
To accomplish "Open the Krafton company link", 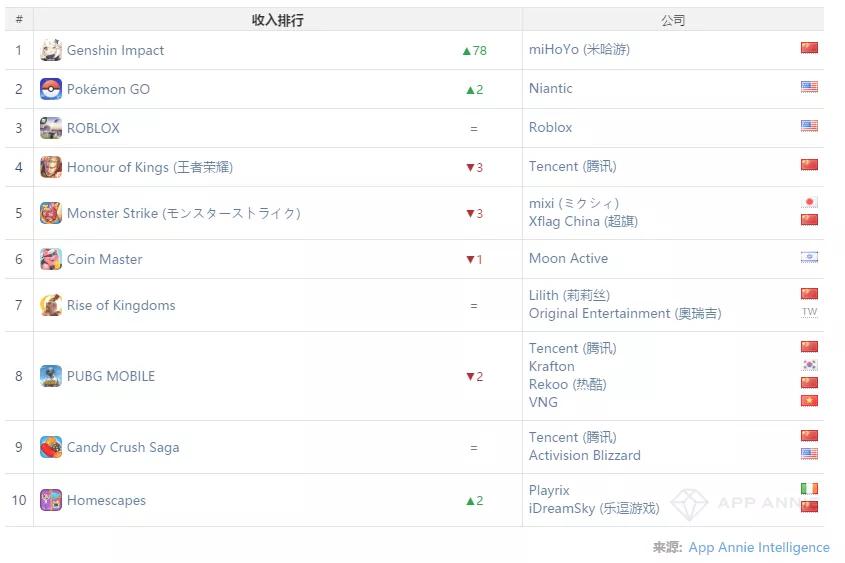I will (x=551, y=366).
